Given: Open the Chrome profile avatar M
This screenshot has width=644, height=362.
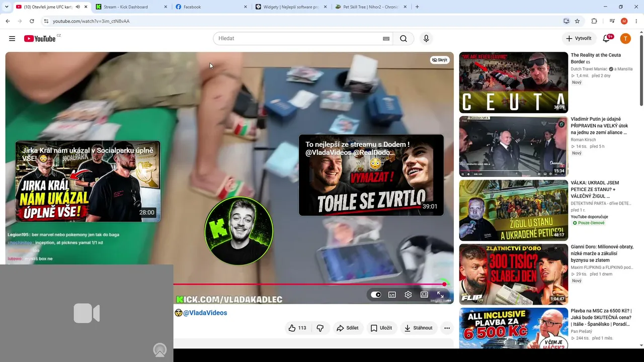Looking at the screenshot, I should point(624,21).
